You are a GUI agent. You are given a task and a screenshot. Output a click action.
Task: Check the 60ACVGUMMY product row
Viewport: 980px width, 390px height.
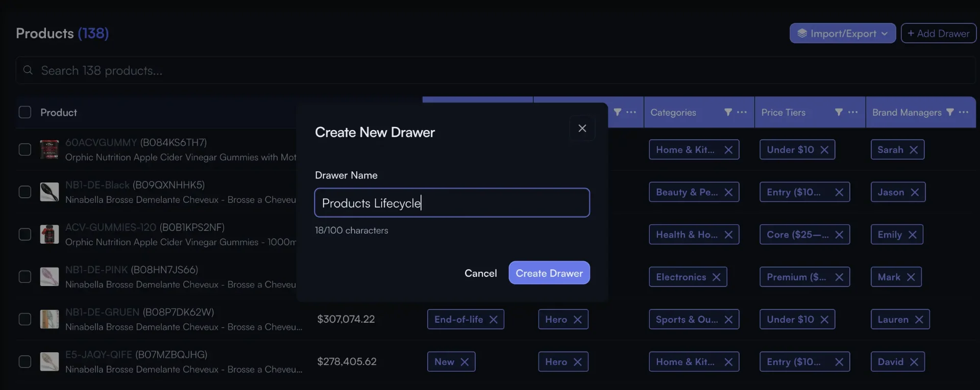click(x=25, y=150)
